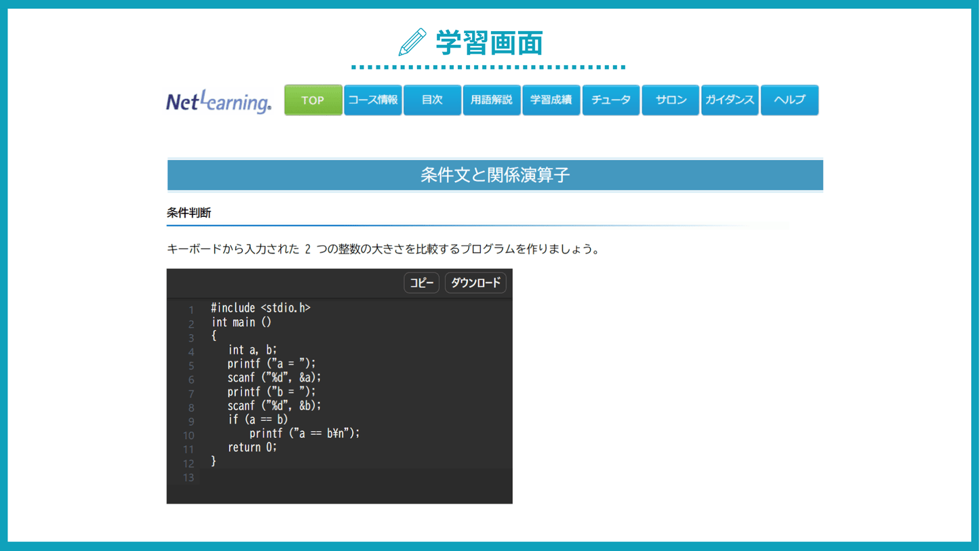Click the NetLearning logo
980x551 pixels.
click(218, 101)
